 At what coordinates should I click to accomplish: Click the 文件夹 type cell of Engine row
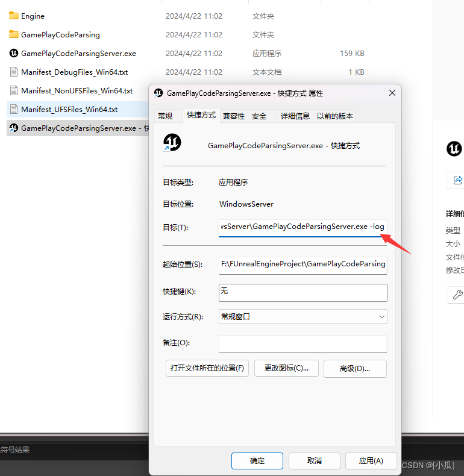(263, 16)
